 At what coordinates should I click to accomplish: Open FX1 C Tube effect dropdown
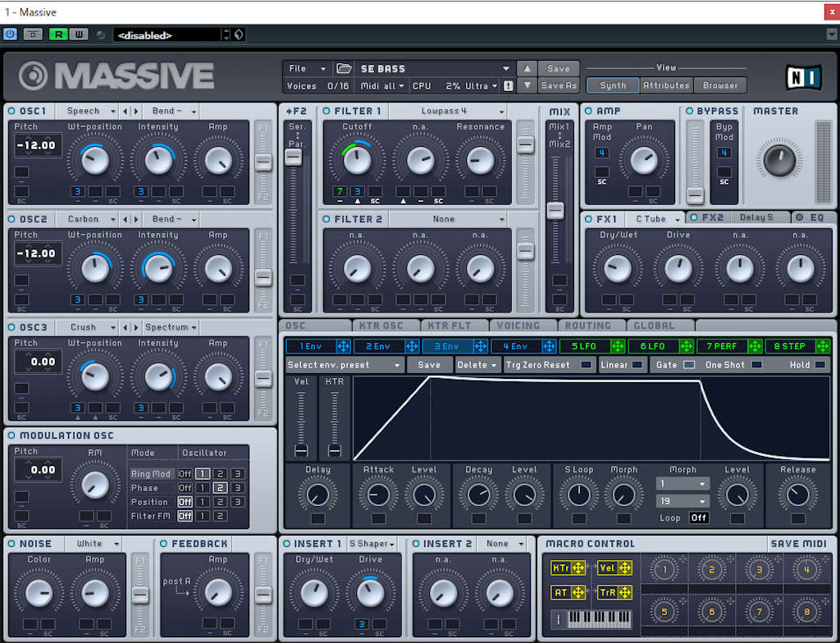tap(655, 219)
